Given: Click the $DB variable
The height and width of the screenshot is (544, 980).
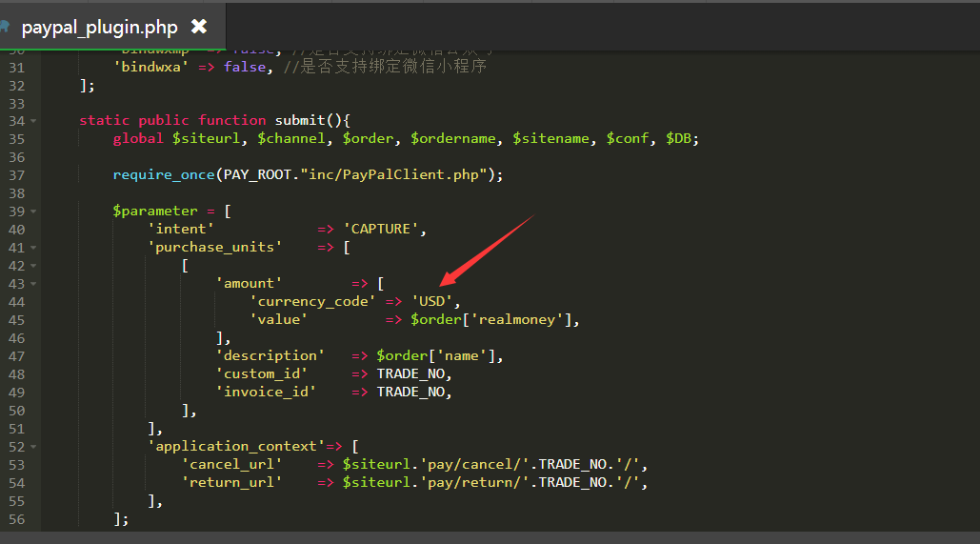Looking at the screenshot, I should coord(678,138).
